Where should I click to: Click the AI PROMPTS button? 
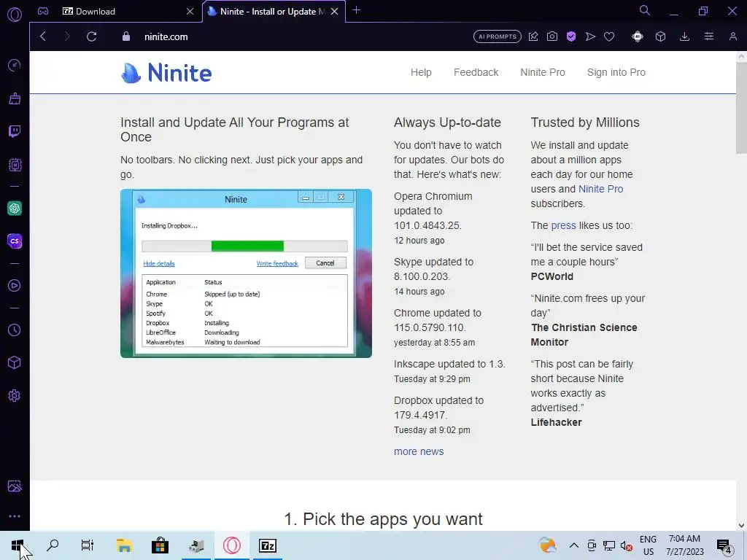click(x=498, y=36)
